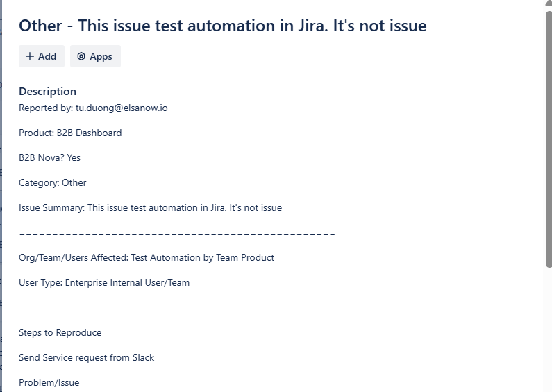
Task: Click the plus icon on Add button
Action: coord(30,56)
